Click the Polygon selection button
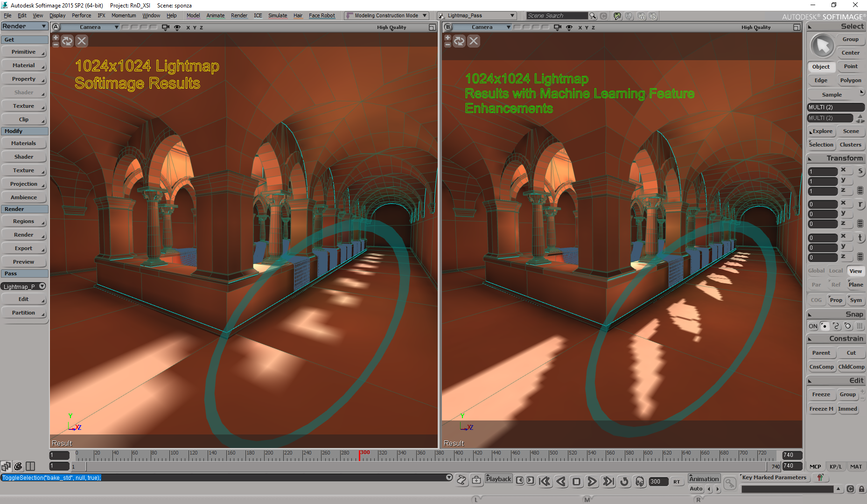 tap(851, 80)
